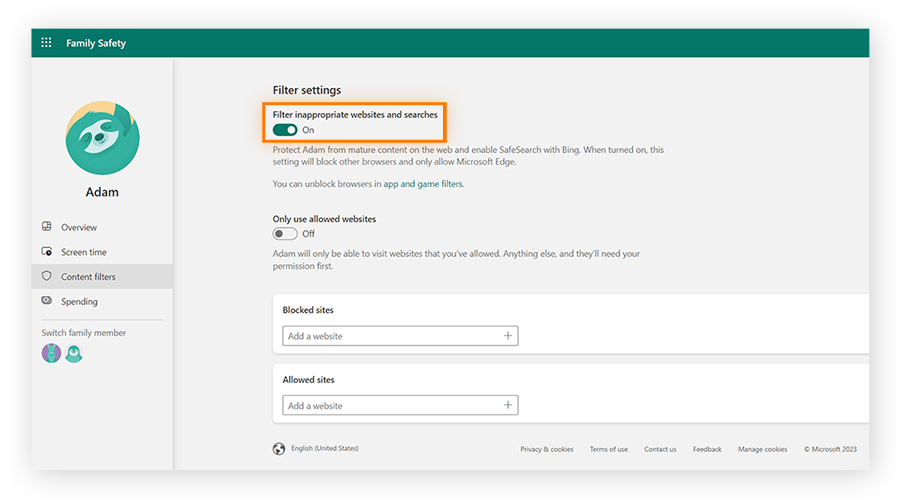Viewport: 900px width, 504px height.
Task: Click the Content filters shield icon
Action: click(46, 276)
